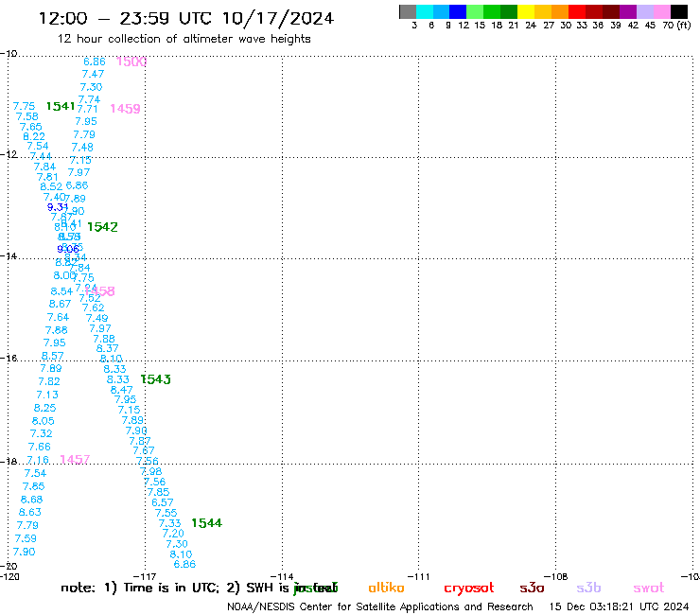700x615 pixels.
Task: Click the 's3b' satellite label
Action: [588, 588]
